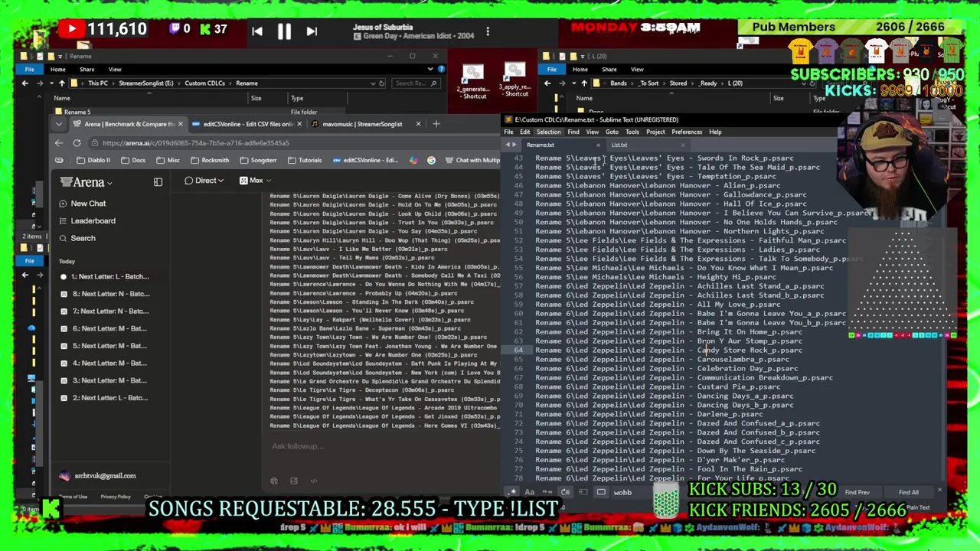Open Tools menu in Sublime Text
The image size is (980, 551).
pyautogui.click(x=632, y=132)
